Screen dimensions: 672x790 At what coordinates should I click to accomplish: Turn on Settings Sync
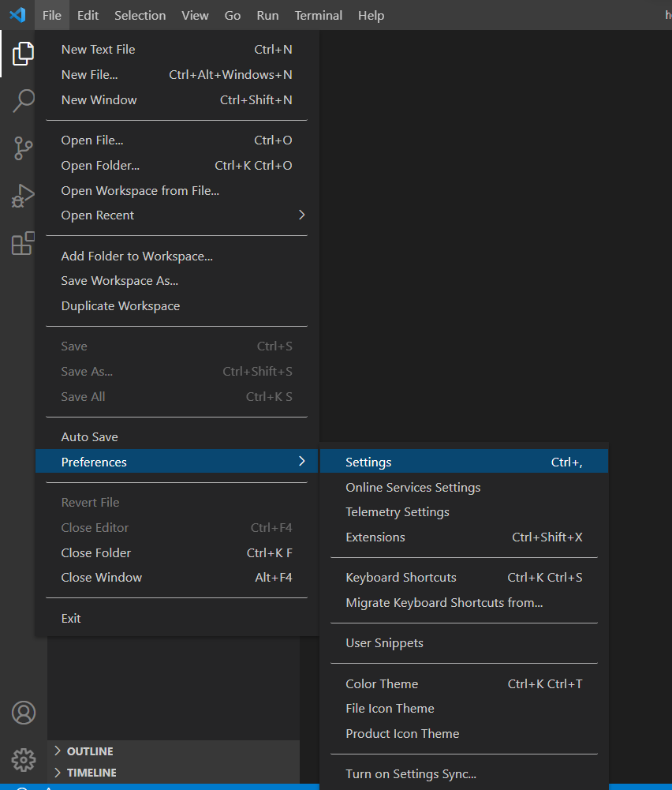tap(410, 774)
